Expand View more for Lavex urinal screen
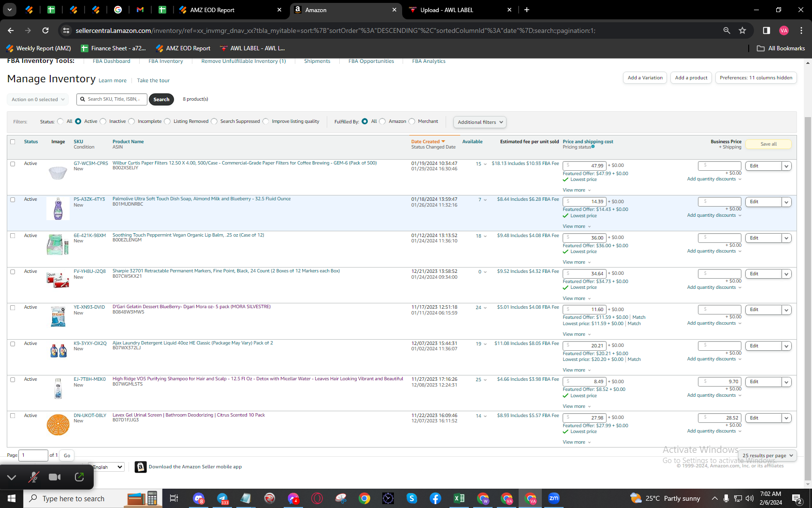Image resolution: width=812 pixels, height=508 pixels. click(x=577, y=442)
